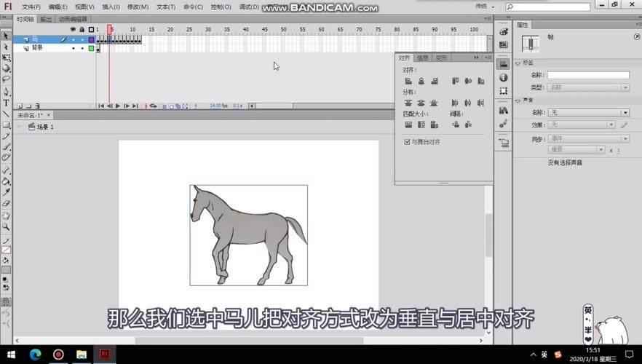Open 编辑(E) menu
This screenshot has width=642, height=364.
(58, 7)
